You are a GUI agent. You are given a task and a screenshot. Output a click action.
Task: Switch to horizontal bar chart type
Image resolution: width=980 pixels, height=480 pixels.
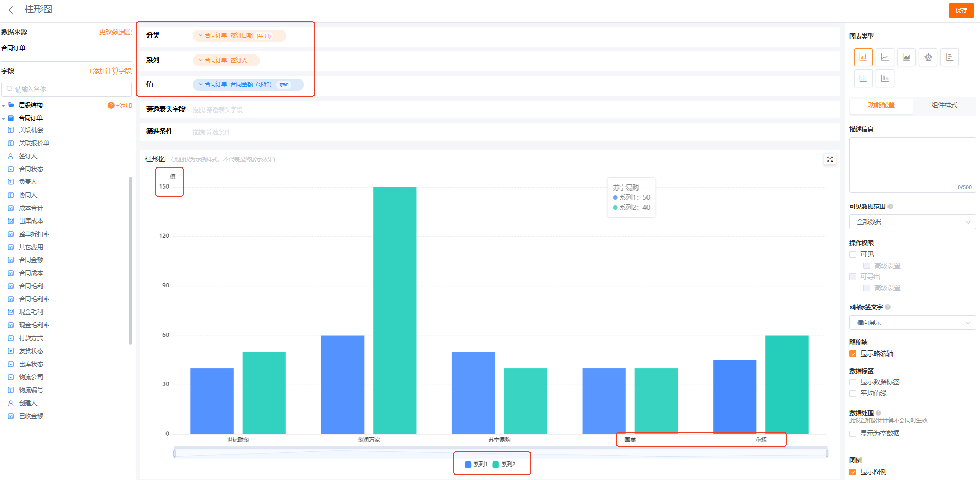coord(949,57)
